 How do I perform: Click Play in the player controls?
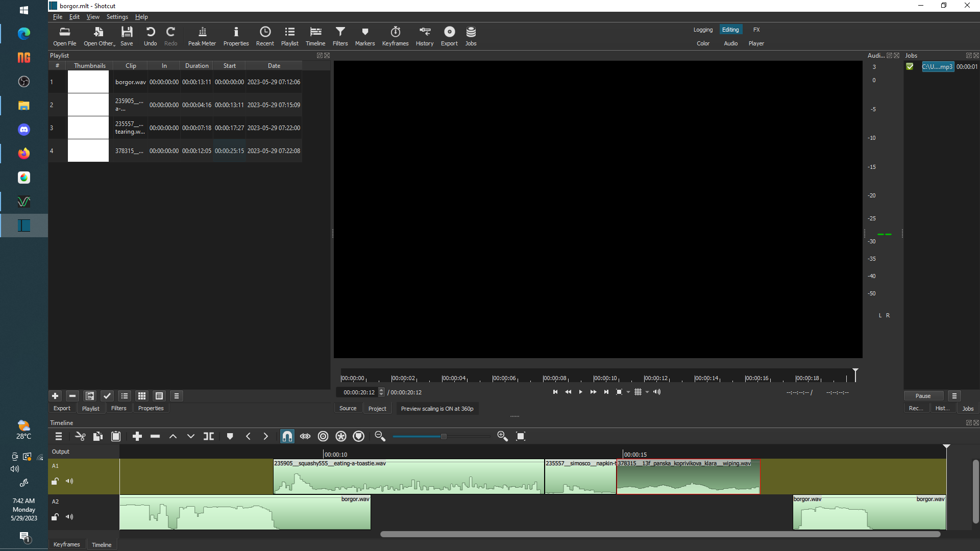pyautogui.click(x=580, y=392)
